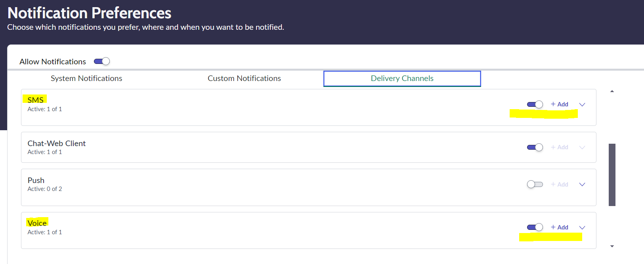Expand the SMS channel chevron

(582, 104)
